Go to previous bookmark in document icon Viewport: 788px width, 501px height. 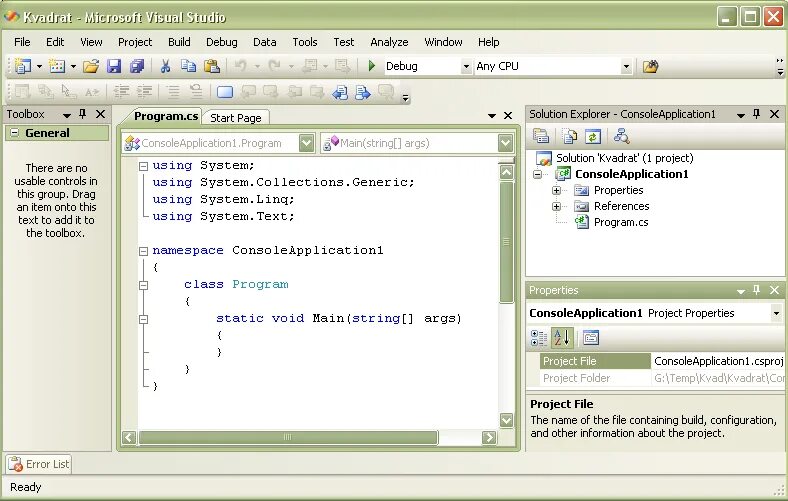[340, 92]
